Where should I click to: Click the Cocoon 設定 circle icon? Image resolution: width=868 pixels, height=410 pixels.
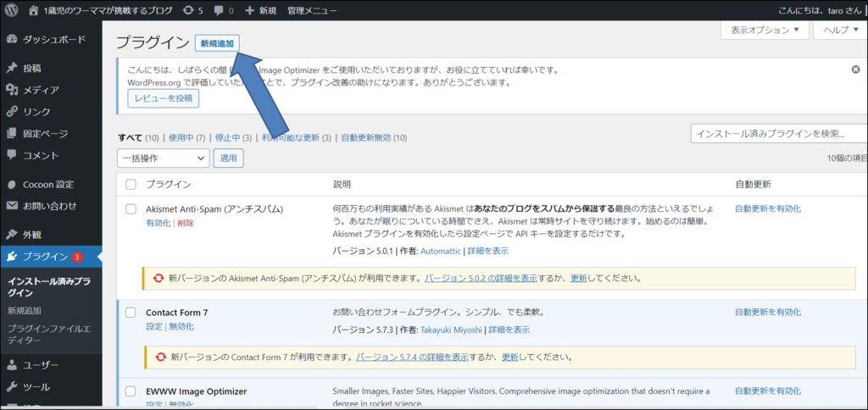point(12,185)
